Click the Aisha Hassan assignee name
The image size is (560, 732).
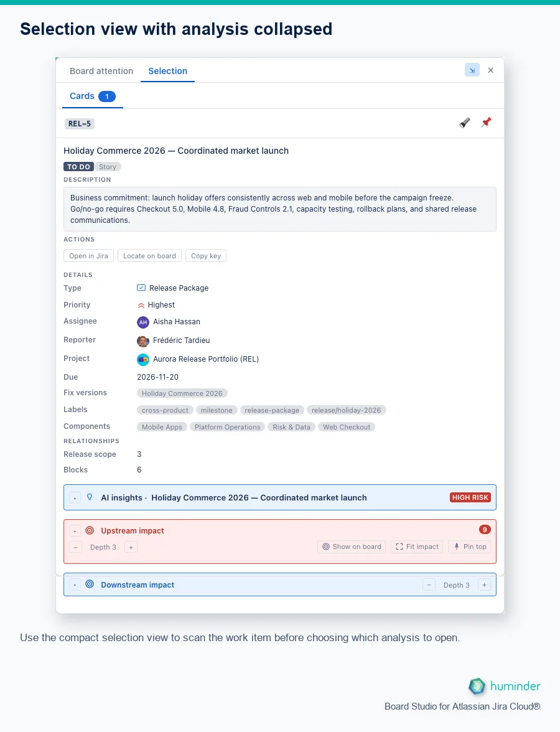coord(177,322)
